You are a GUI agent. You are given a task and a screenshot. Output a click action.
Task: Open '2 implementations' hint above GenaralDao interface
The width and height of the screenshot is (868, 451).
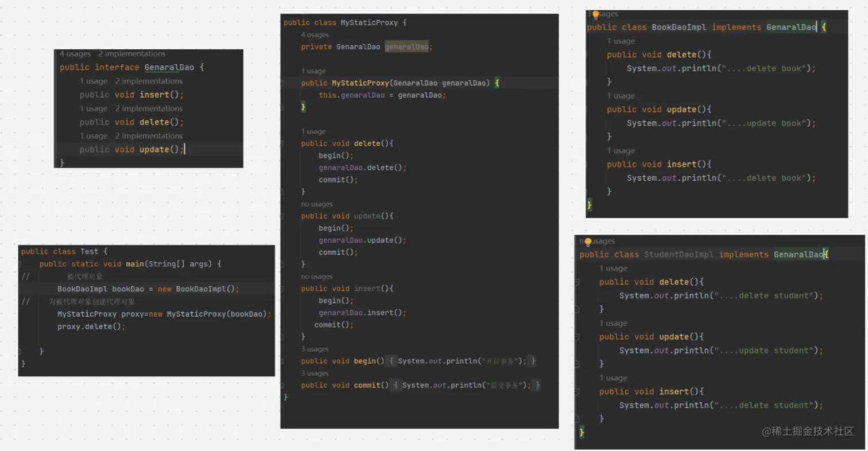[x=131, y=54]
